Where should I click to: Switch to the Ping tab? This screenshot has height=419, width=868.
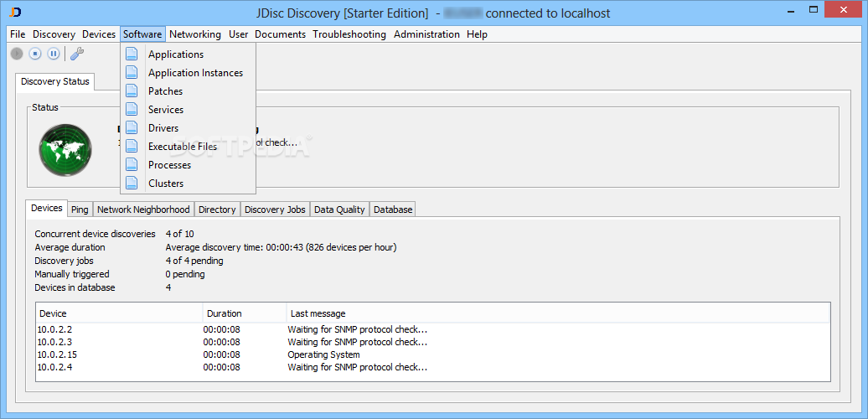[x=80, y=209]
